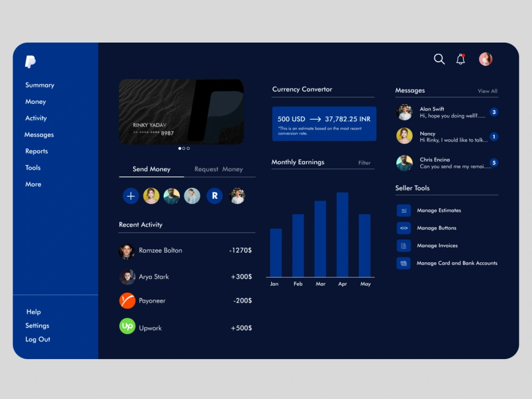This screenshot has width=532, height=399.
Task: Open the Manage Card and Bank Accounts link
Action: click(457, 263)
